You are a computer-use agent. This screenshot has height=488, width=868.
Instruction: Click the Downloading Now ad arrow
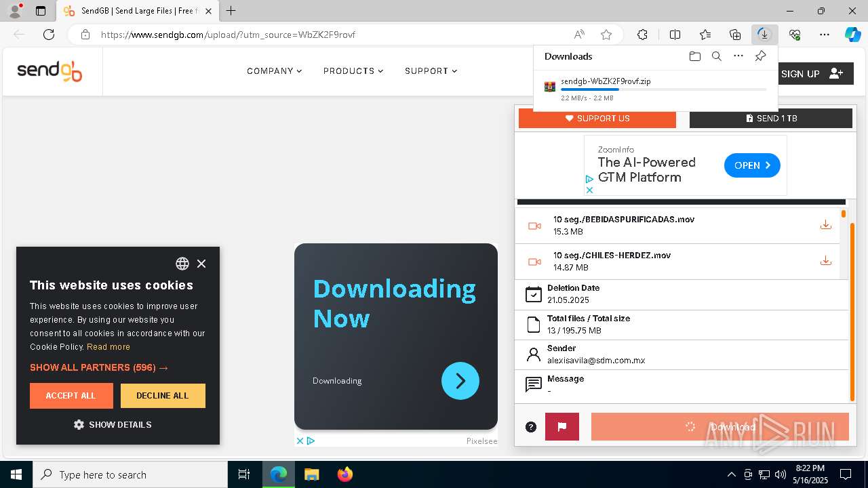[x=460, y=381]
